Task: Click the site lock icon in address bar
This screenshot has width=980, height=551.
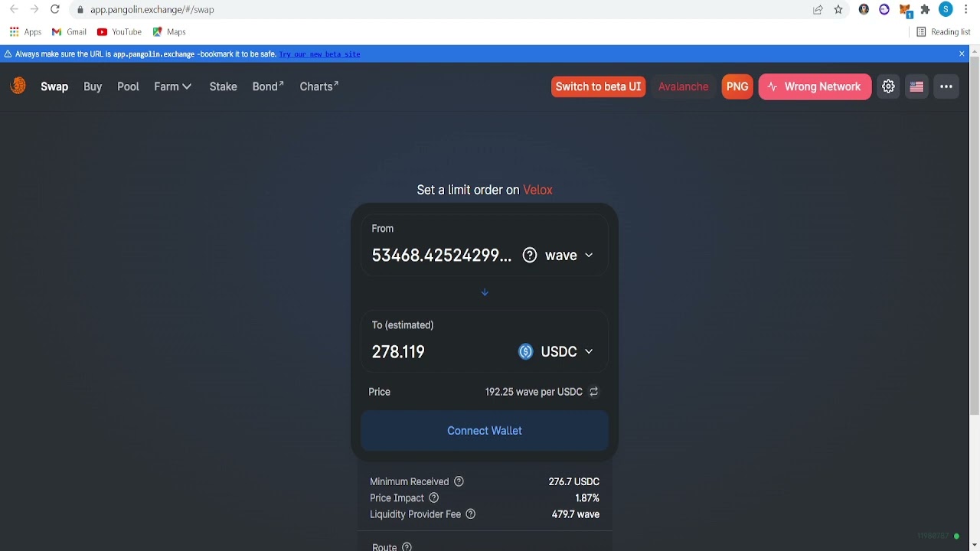Action: 80,10
